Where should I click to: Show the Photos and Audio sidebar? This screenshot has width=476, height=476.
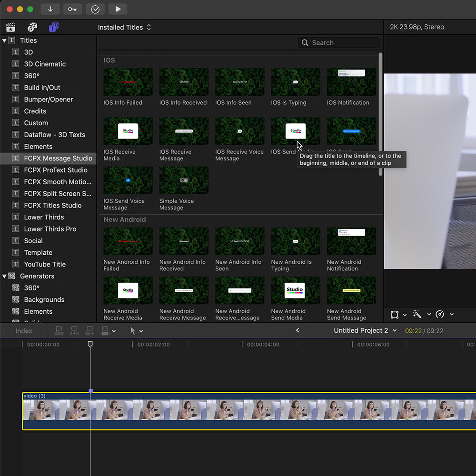pos(32,27)
